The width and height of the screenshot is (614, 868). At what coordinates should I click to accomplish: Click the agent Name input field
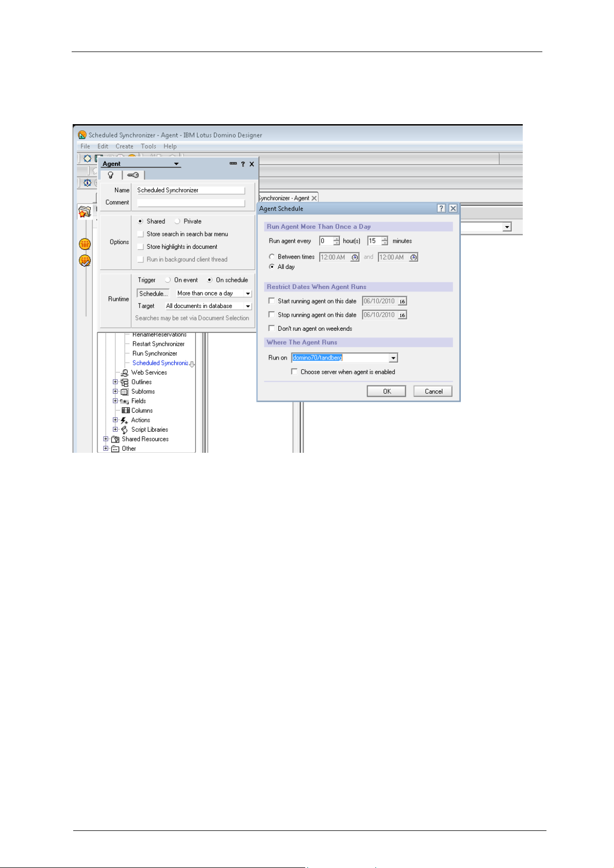[190, 190]
